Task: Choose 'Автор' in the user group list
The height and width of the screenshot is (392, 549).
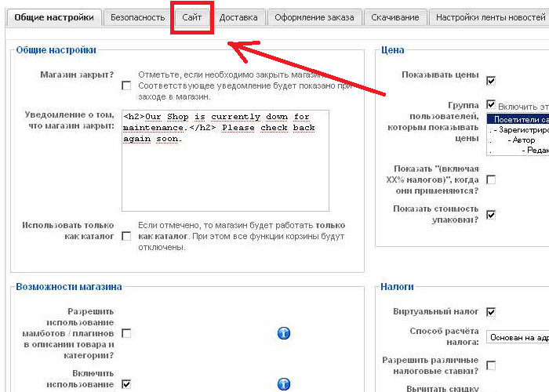Action: pos(524,140)
